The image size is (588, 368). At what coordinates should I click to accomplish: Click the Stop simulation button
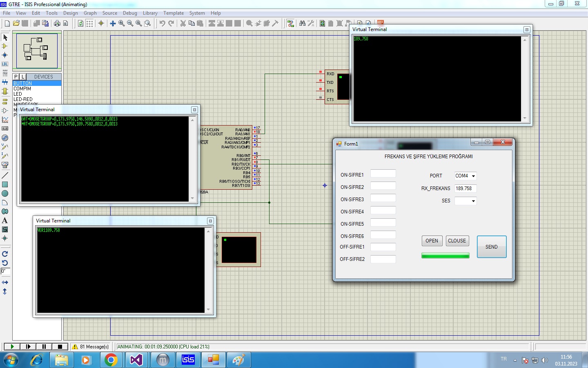click(x=60, y=346)
